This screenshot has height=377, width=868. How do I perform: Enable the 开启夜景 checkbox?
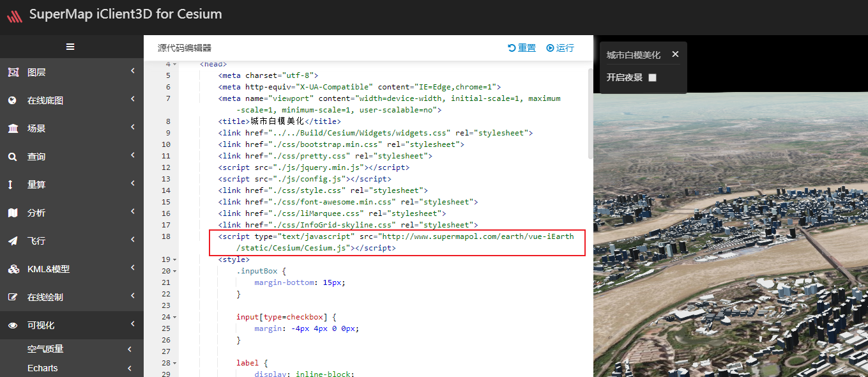point(652,78)
